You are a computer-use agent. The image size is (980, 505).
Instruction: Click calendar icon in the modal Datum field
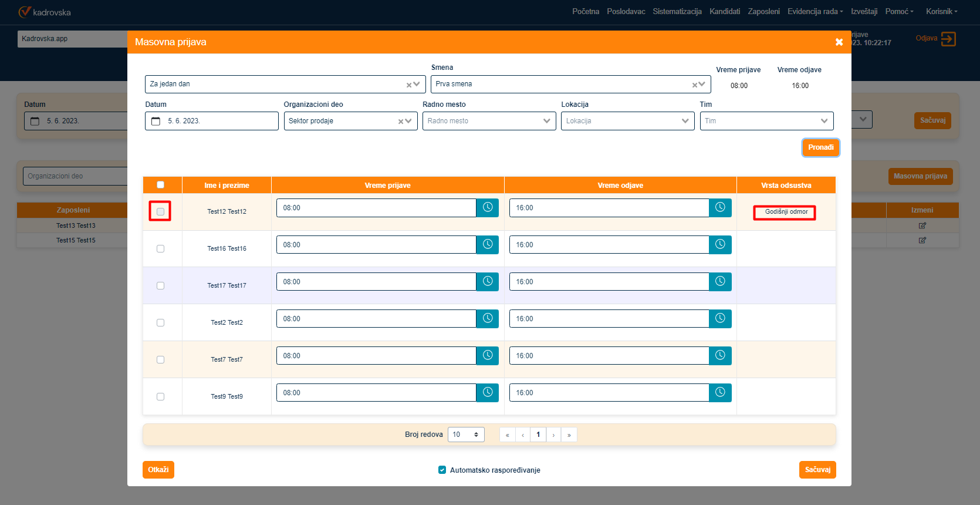[156, 121]
